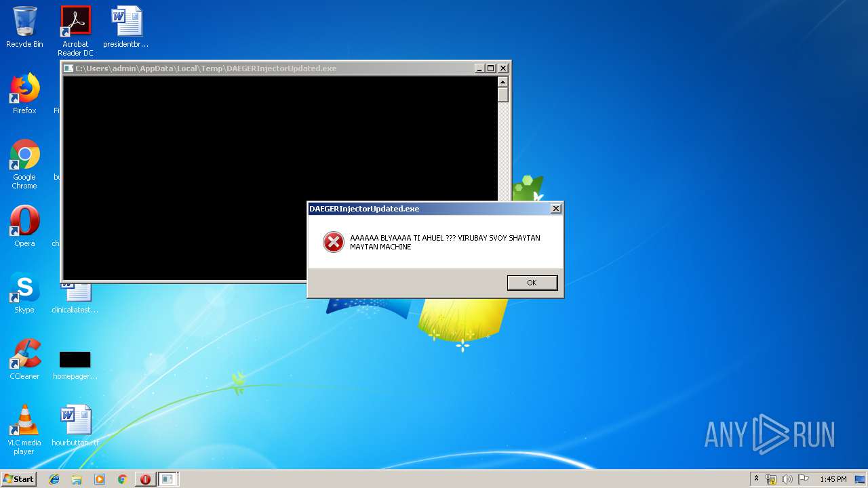Open the Start menu
Screen dimensions: 868x488
19,479
